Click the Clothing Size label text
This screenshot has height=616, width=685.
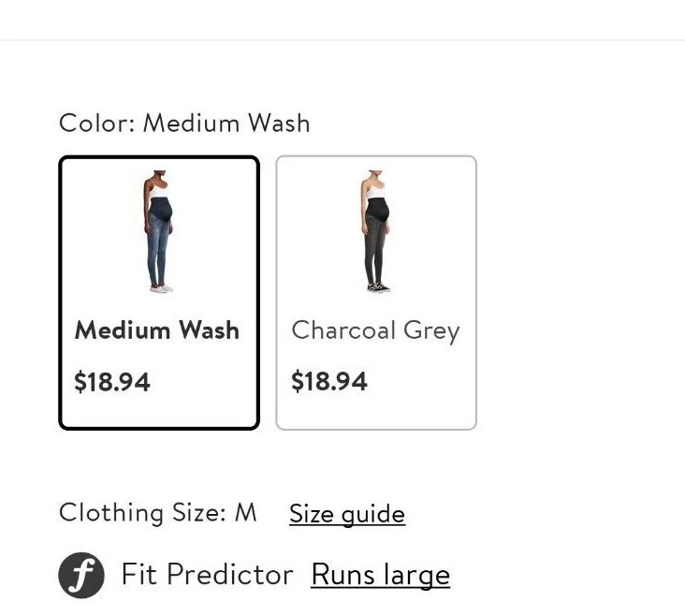[x=142, y=513]
